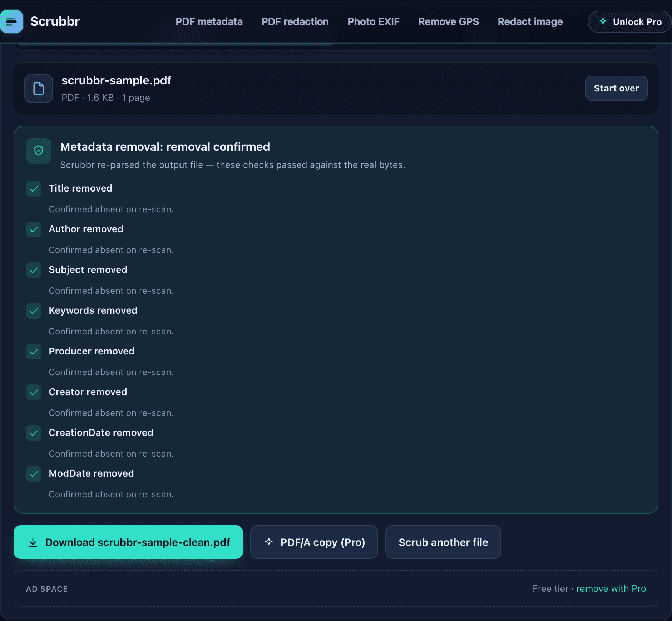Viewport: 672px width, 621px height.
Task: Click the Start over button
Action: (616, 88)
